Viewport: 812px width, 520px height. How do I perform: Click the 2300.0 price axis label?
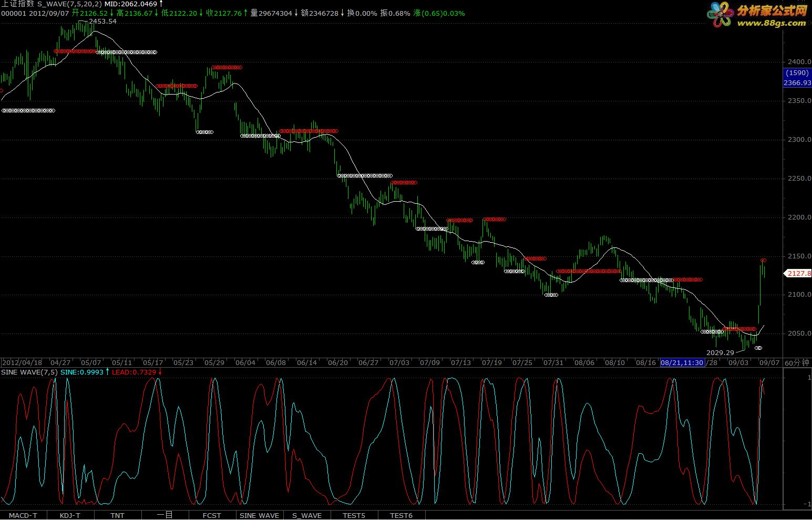pyautogui.click(x=799, y=140)
